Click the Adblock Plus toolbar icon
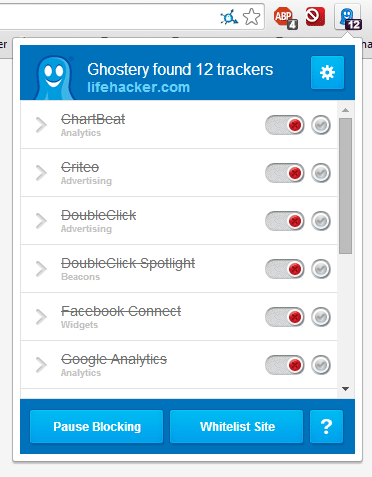The image size is (372, 477). (x=285, y=17)
